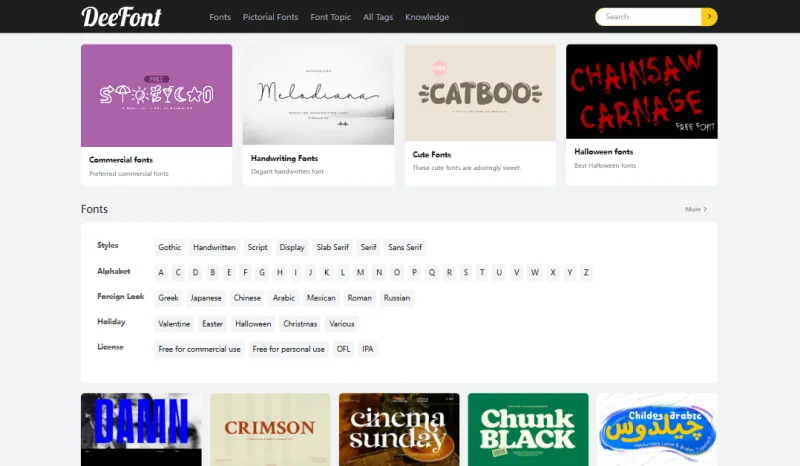Viewport: 800px width, 466px height.
Task: Pick the Russian foreign look tag
Action: click(397, 298)
